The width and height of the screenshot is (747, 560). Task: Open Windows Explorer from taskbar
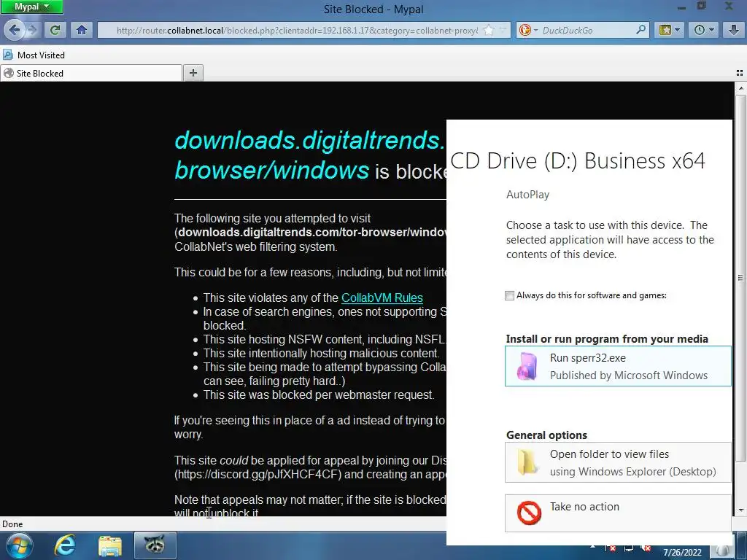click(109, 545)
